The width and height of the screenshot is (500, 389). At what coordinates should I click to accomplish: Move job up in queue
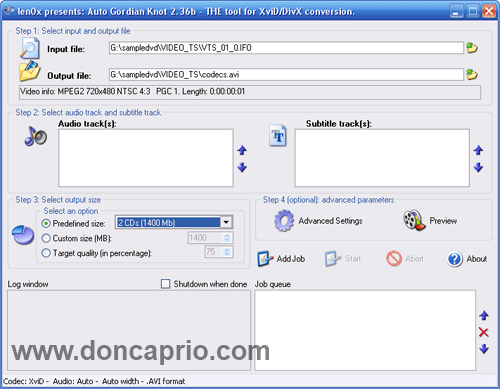click(484, 315)
